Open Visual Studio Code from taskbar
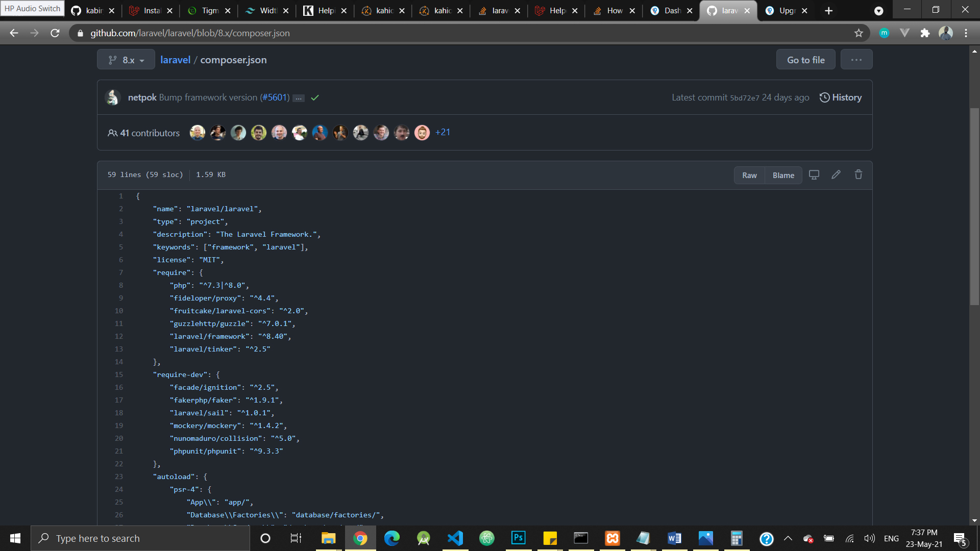Viewport: 980px width, 551px height. [455, 538]
